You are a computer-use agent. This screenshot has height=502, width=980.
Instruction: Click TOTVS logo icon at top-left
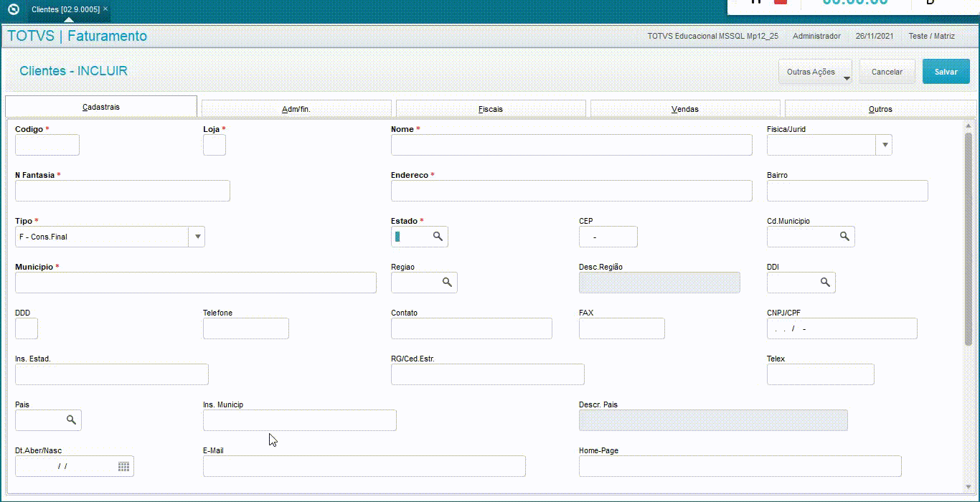[13, 9]
